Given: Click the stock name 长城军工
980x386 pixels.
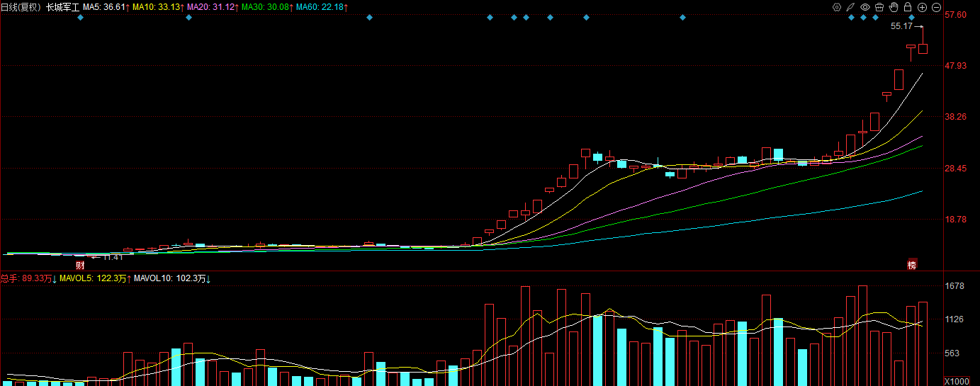Looking at the screenshot, I should pyautogui.click(x=63, y=7).
